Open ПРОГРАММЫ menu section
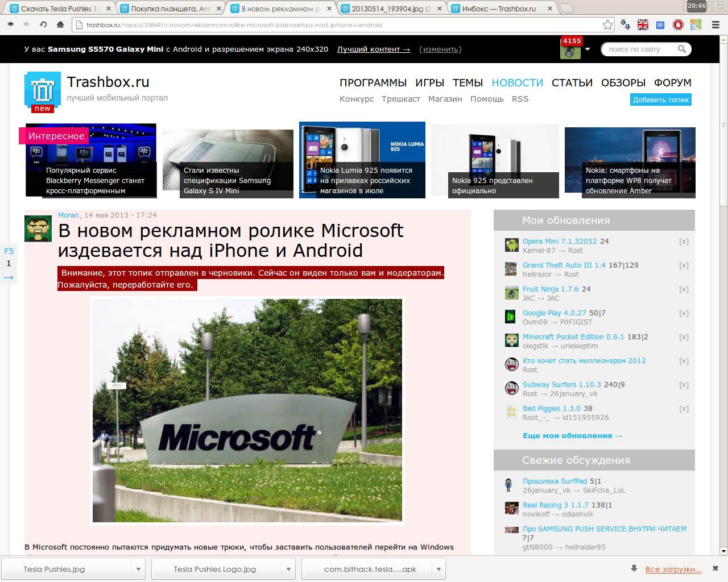 (373, 83)
